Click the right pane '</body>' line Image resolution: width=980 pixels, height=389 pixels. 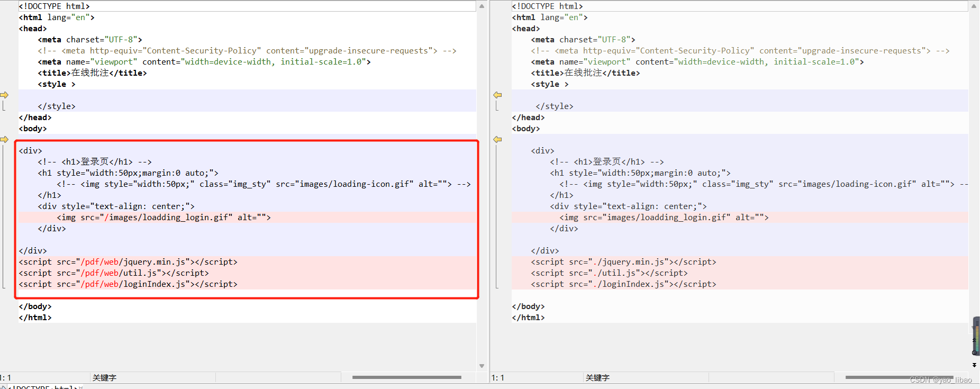click(529, 306)
